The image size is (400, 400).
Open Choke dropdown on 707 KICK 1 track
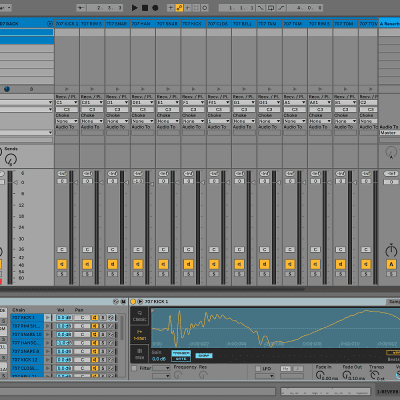click(66, 121)
